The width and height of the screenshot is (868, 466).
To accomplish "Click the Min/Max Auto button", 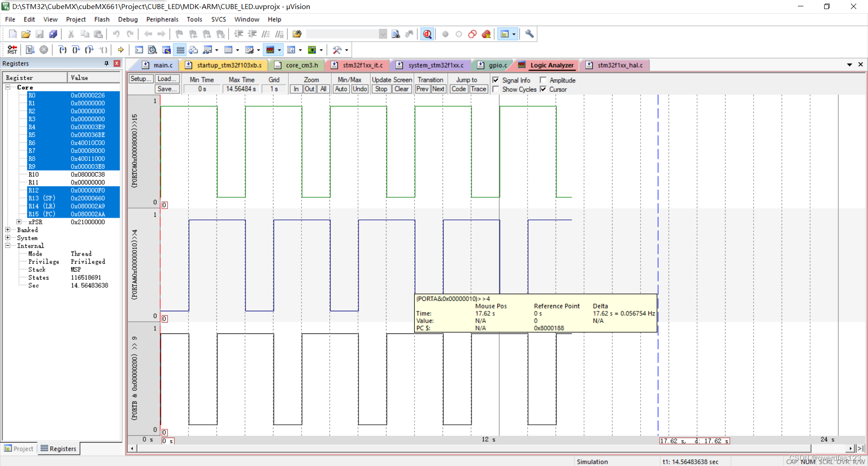I will pyautogui.click(x=341, y=89).
